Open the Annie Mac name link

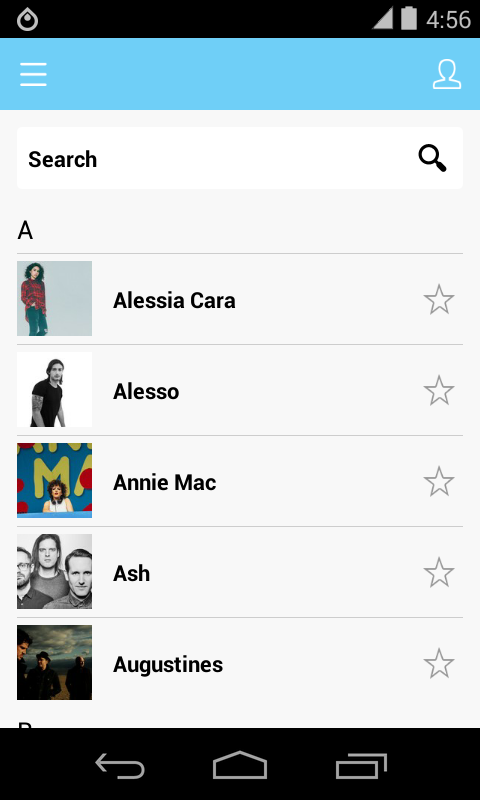pos(164,483)
